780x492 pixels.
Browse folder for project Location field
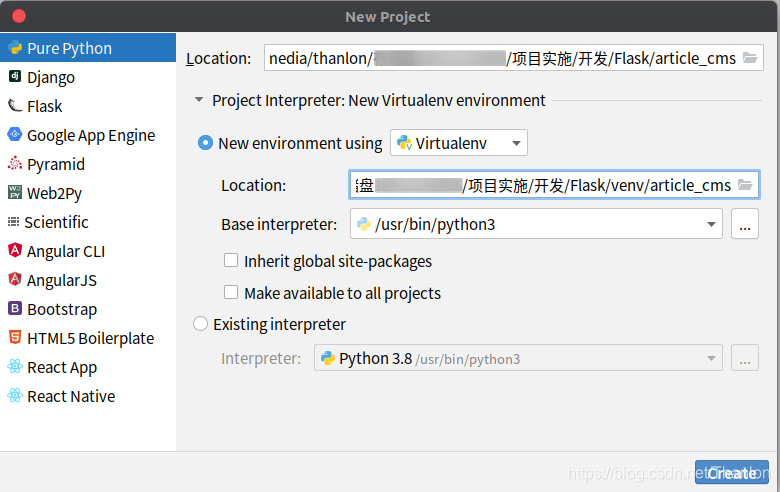coord(750,58)
